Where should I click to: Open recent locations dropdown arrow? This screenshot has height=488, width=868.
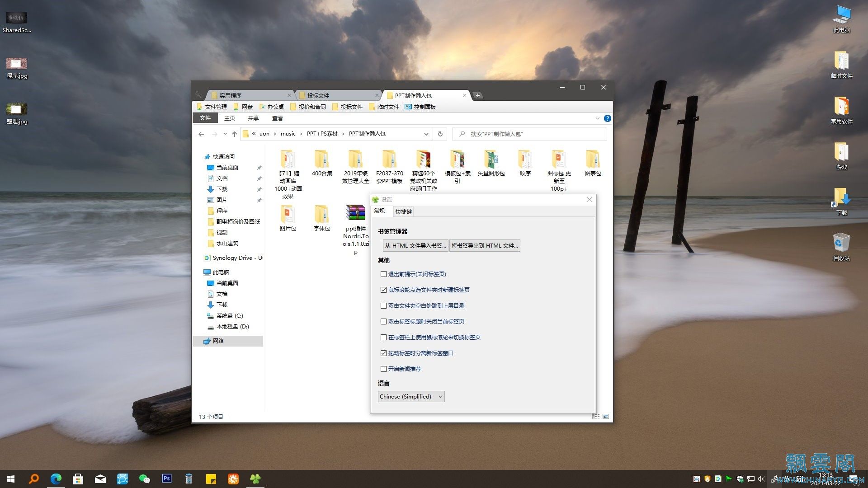click(x=225, y=134)
